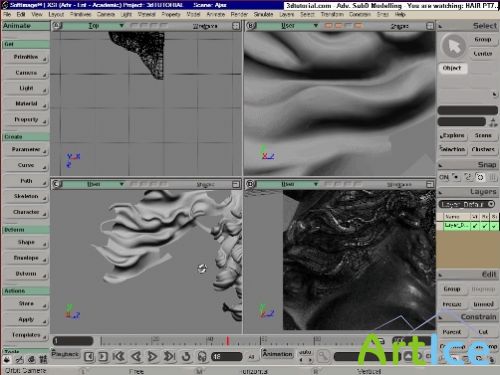Image resolution: width=500 pixels, height=375 pixels.
Task: Toggle layer visibility checkmark for Layer_Default
Action: [x=475, y=226]
